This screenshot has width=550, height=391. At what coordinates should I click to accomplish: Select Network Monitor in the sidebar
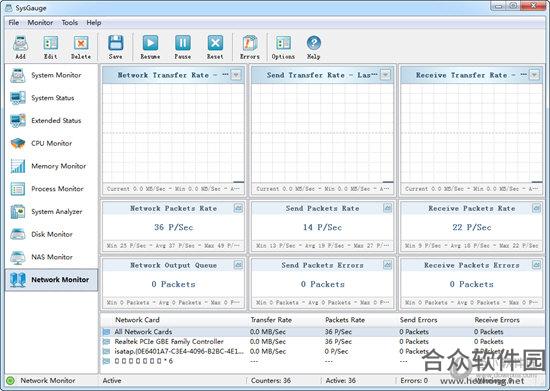[51, 280]
